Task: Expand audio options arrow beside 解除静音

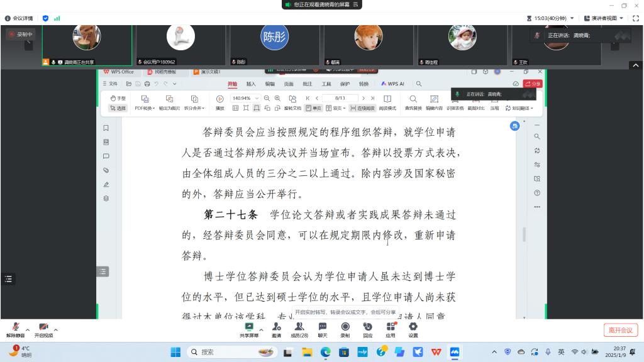Action: click(x=28, y=329)
